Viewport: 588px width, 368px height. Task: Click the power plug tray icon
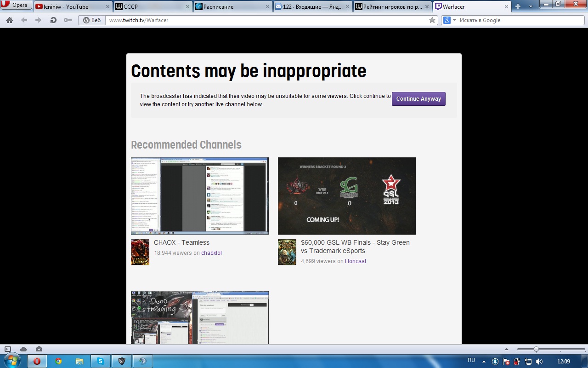517,362
